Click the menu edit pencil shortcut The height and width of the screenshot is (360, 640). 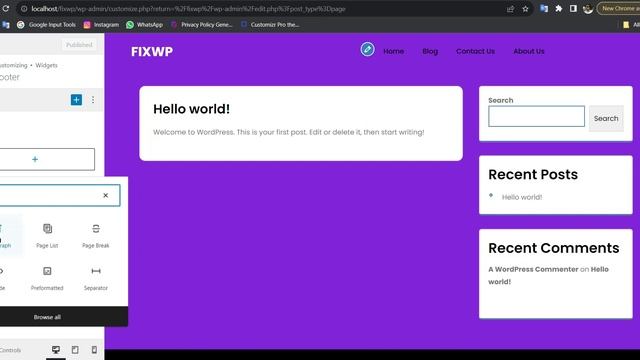367,49
